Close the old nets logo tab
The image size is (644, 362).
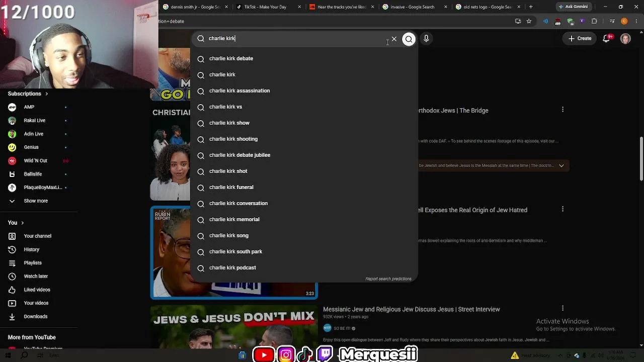pyautogui.click(x=519, y=7)
